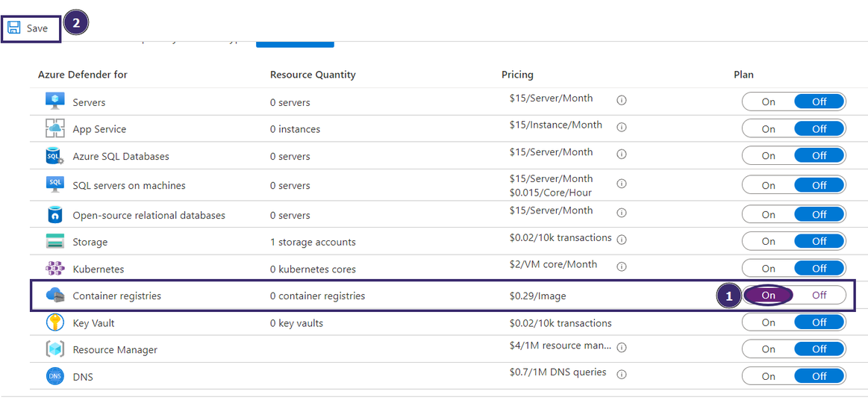Image resolution: width=868 pixels, height=409 pixels.
Task: Click the Servers monitor icon
Action: pyautogui.click(x=55, y=102)
